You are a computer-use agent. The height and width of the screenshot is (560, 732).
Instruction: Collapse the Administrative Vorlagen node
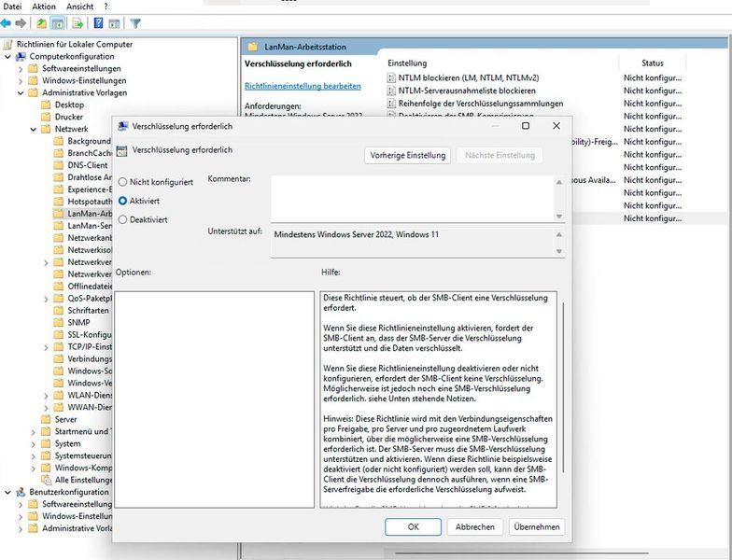(21, 93)
